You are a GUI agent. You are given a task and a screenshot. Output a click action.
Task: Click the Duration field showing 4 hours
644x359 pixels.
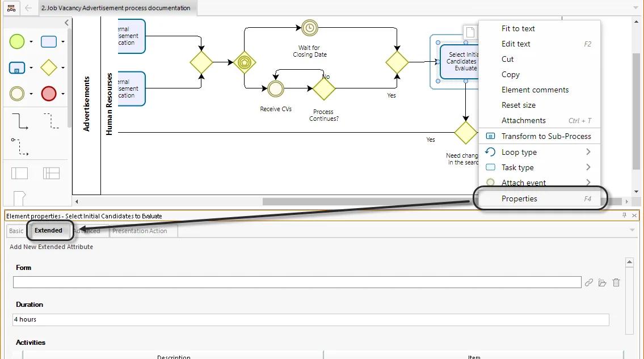pyautogui.click(x=311, y=319)
